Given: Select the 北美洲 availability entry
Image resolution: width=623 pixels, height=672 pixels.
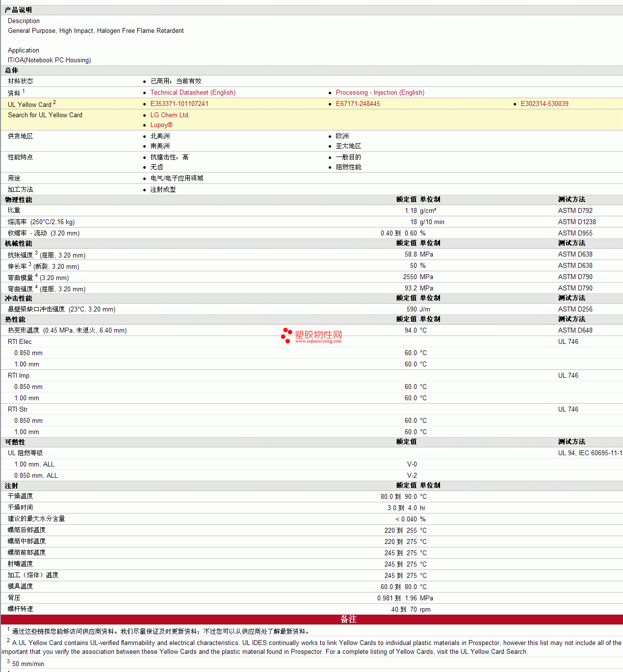Looking at the screenshot, I should pyautogui.click(x=160, y=136).
